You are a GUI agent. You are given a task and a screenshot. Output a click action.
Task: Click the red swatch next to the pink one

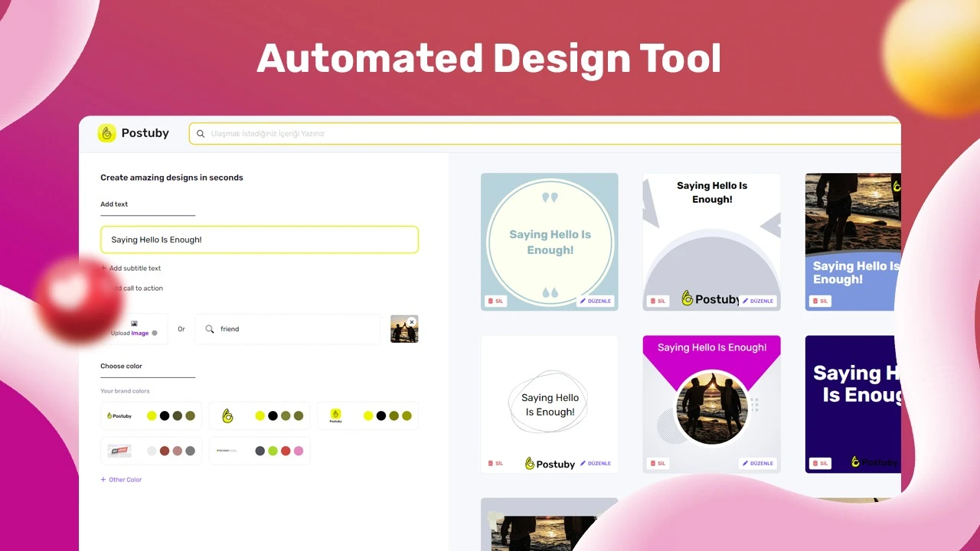click(286, 451)
